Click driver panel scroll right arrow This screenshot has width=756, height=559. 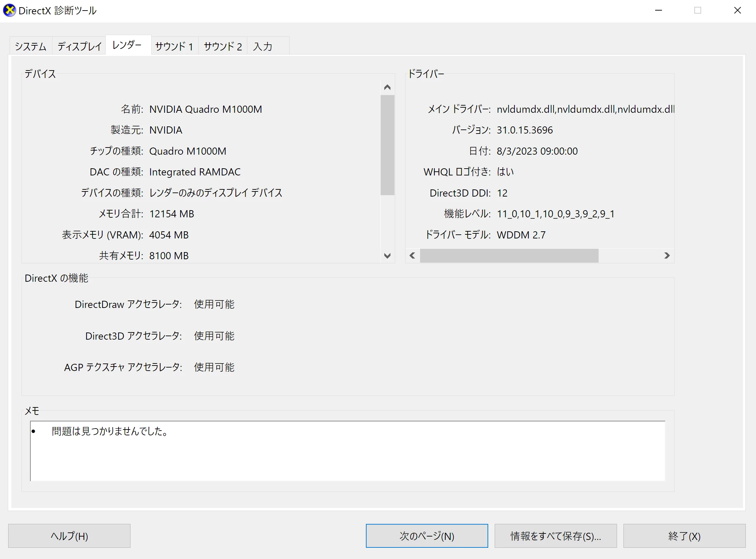[x=667, y=255]
